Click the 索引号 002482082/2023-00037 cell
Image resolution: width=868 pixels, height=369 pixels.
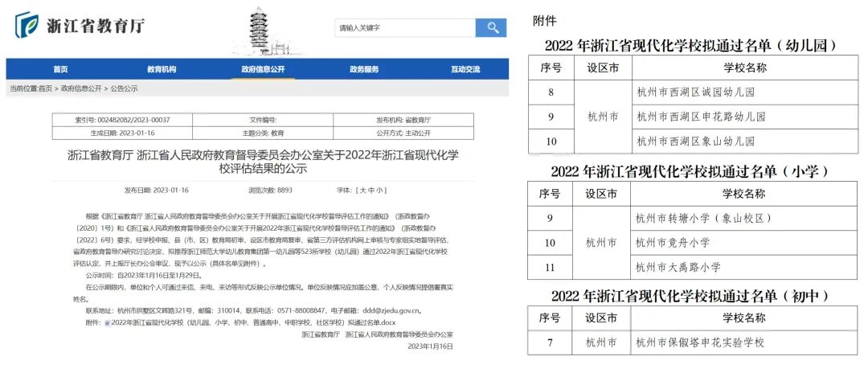pyautogui.click(x=122, y=120)
